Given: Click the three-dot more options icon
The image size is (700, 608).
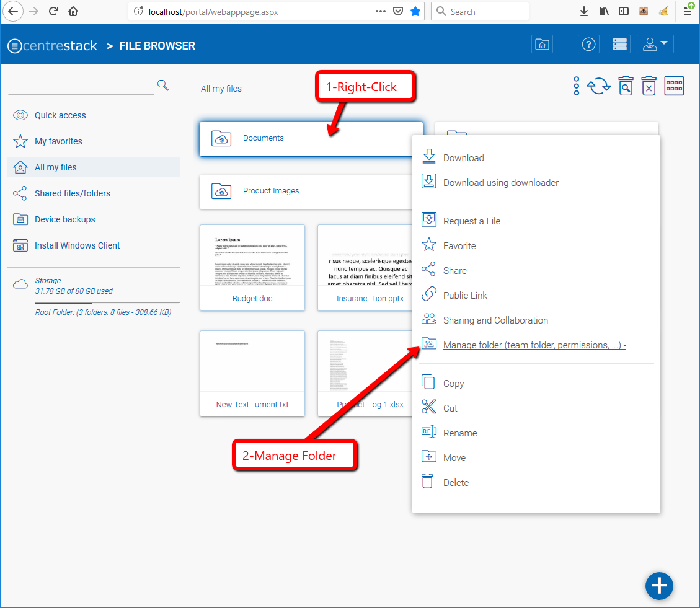Looking at the screenshot, I should pos(577,86).
